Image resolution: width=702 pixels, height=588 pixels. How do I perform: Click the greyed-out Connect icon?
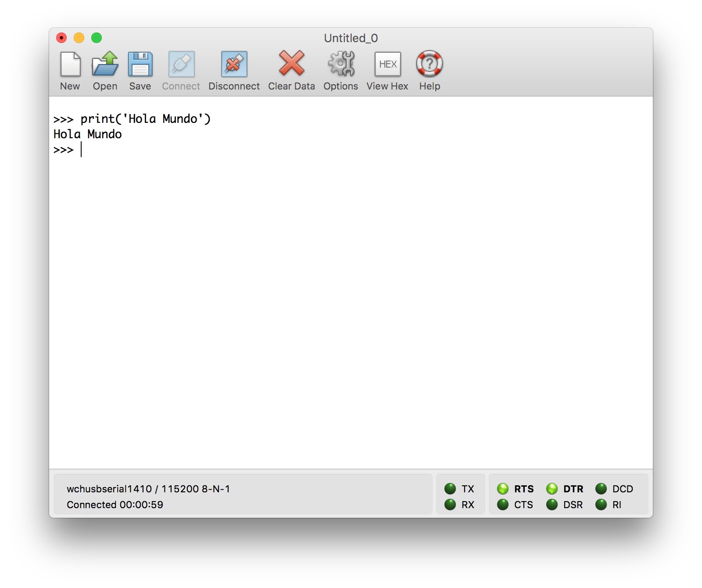181,64
